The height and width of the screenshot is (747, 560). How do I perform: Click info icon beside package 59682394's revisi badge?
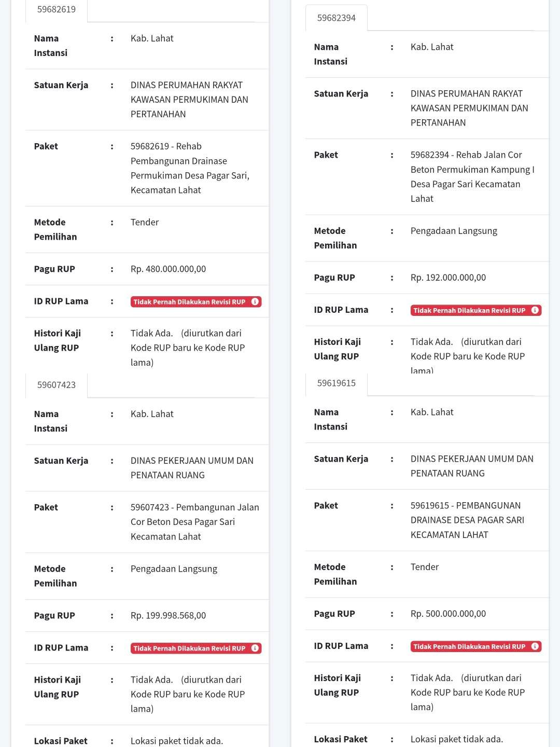(535, 310)
